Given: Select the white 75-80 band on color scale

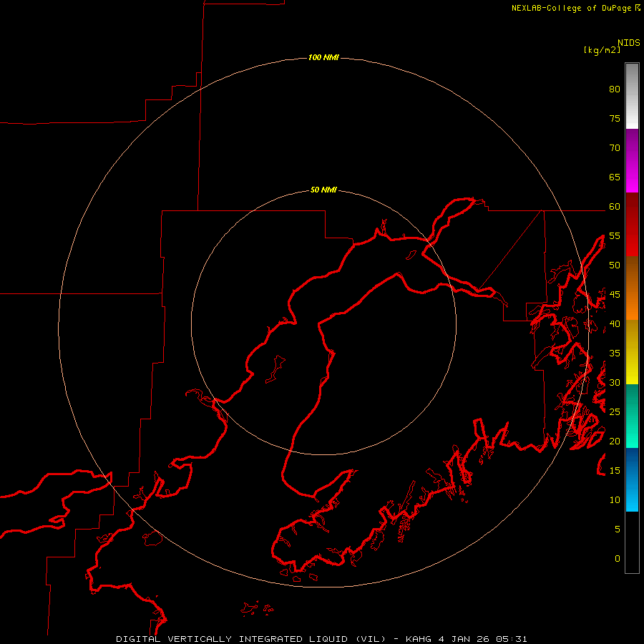Looking at the screenshot, I should 632,96.
